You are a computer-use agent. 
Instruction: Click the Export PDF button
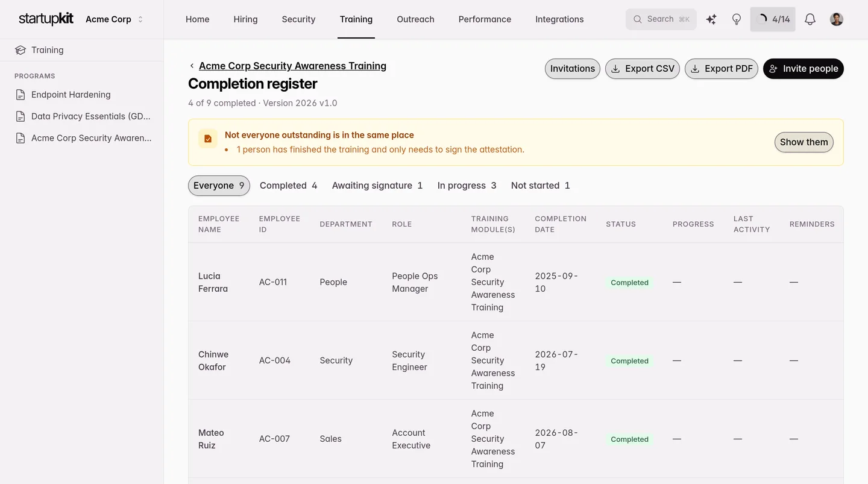point(722,69)
